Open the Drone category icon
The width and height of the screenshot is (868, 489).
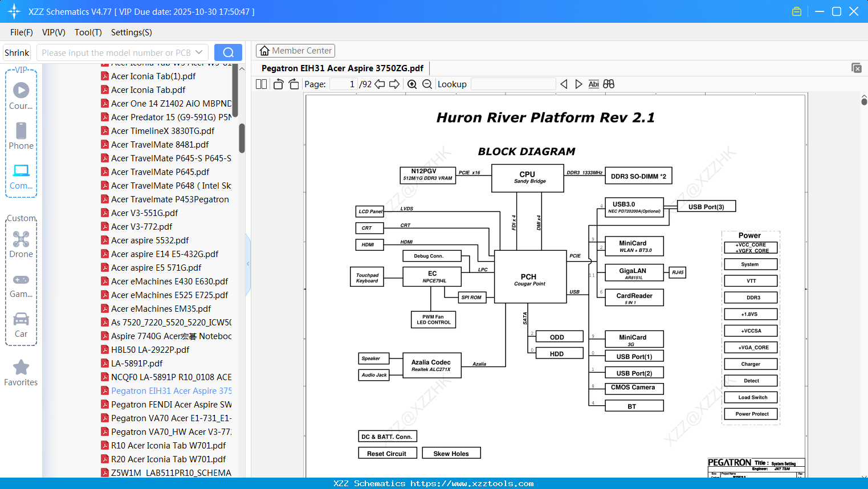21,244
